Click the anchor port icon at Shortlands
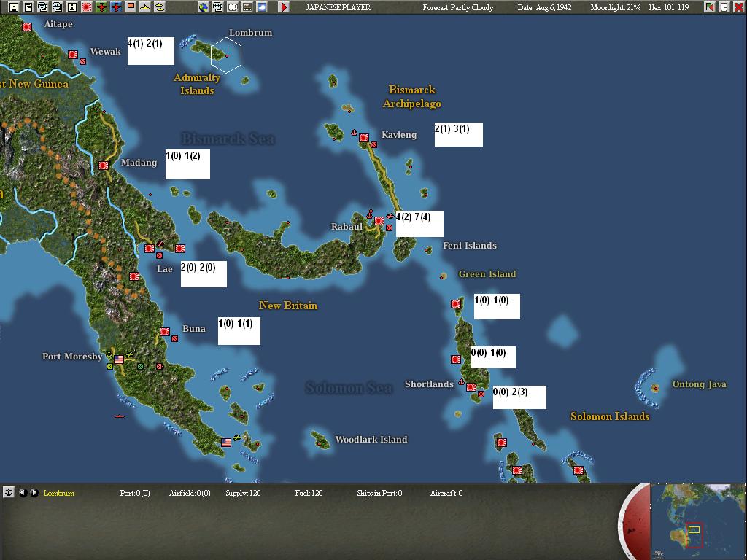This screenshot has width=747, height=560. point(461,381)
